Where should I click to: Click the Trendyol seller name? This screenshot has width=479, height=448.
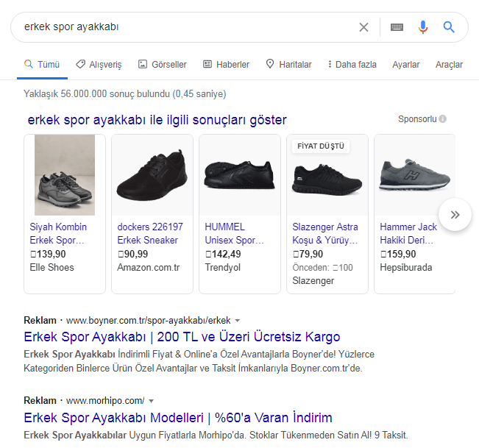[223, 267]
